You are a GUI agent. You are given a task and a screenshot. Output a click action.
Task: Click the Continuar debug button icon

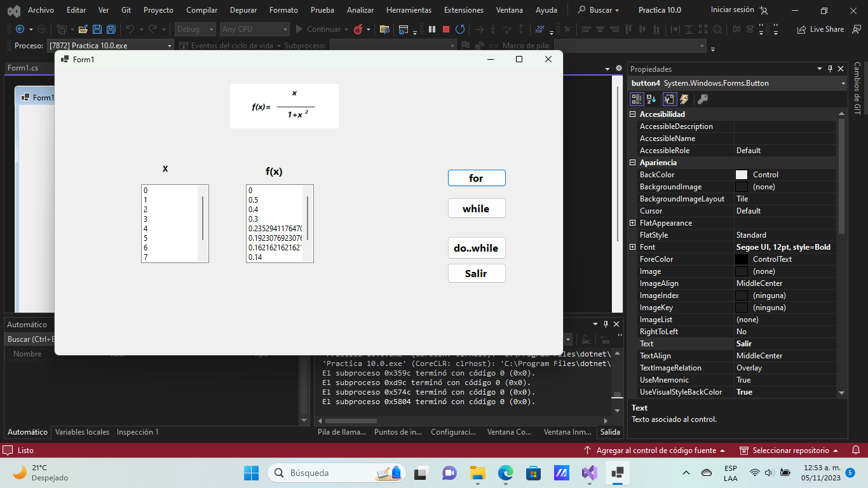(x=299, y=29)
